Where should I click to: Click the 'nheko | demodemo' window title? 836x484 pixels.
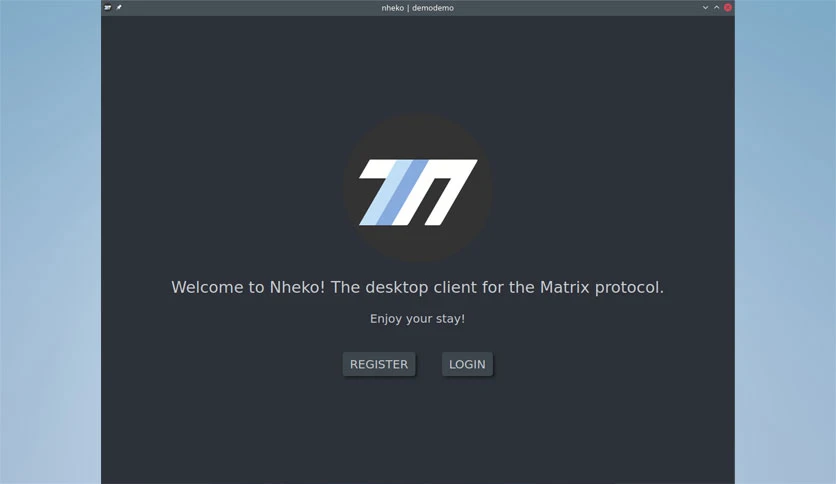pyautogui.click(x=417, y=8)
